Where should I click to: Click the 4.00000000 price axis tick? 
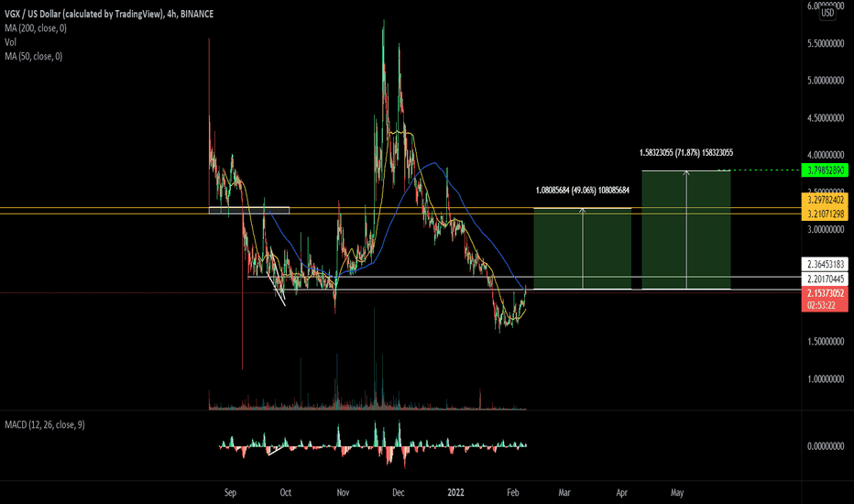point(826,155)
